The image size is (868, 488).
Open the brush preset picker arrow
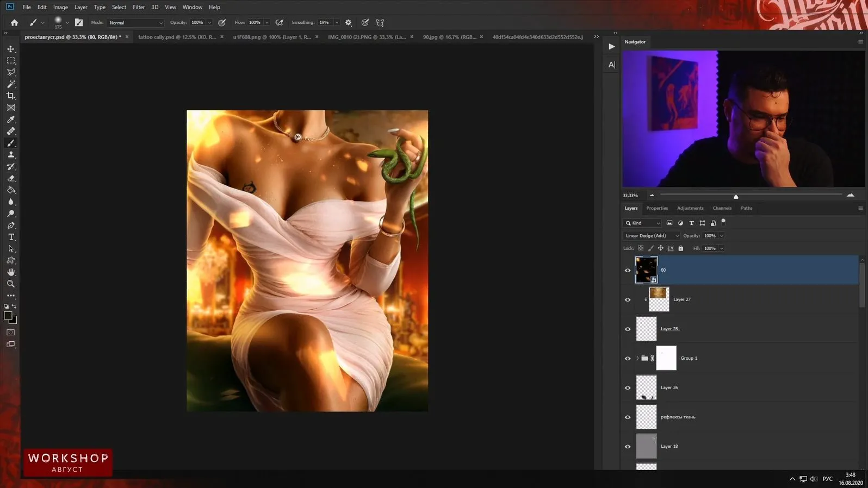click(x=67, y=23)
